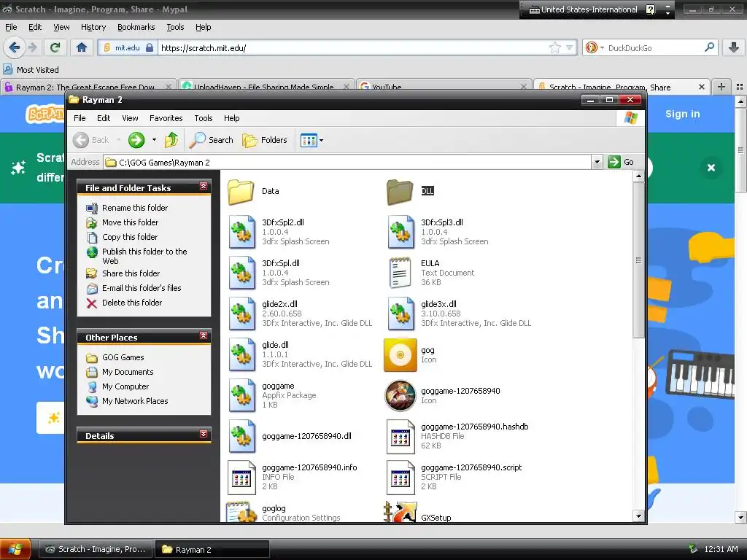Open the Forward history dropdown arrow

click(154, 140)
